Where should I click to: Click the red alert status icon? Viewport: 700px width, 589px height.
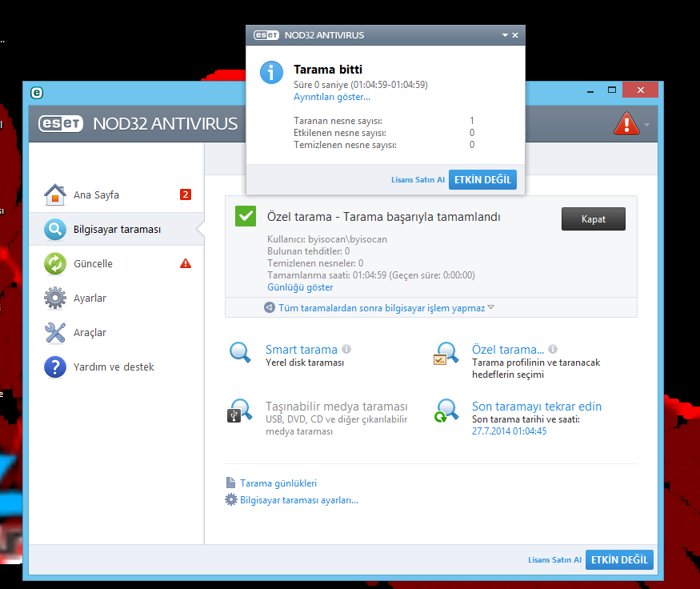click(626, 124)
